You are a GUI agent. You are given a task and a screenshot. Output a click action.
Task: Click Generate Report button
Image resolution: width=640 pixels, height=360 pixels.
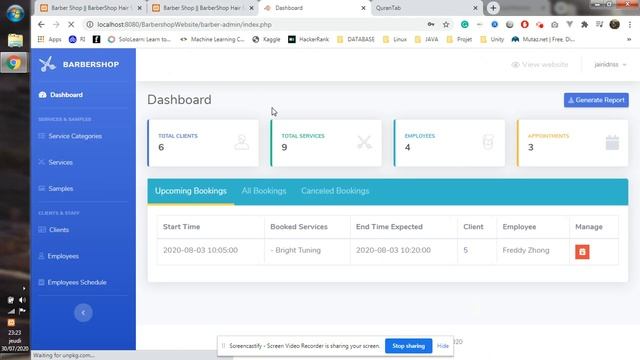[x=596, y=100]
